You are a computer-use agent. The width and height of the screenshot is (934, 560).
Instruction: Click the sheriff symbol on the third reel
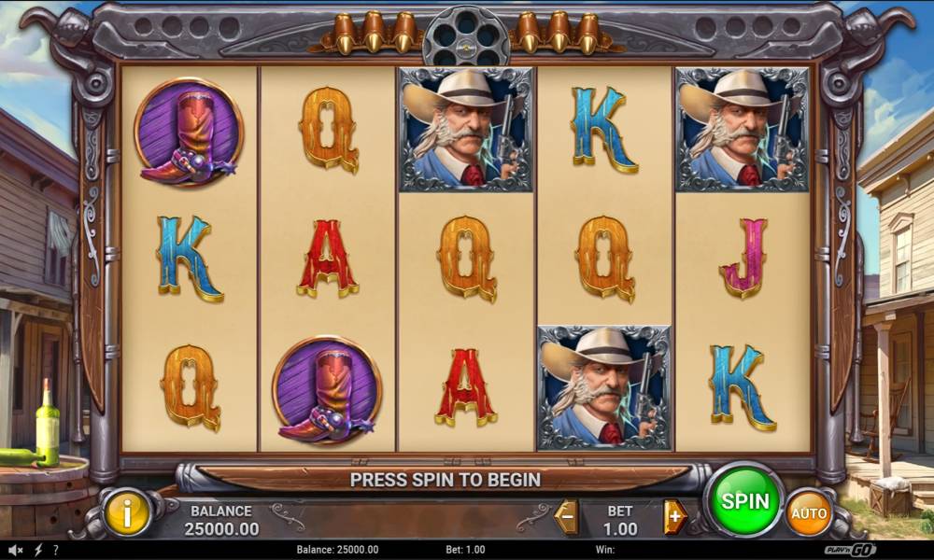coord(466,129)
